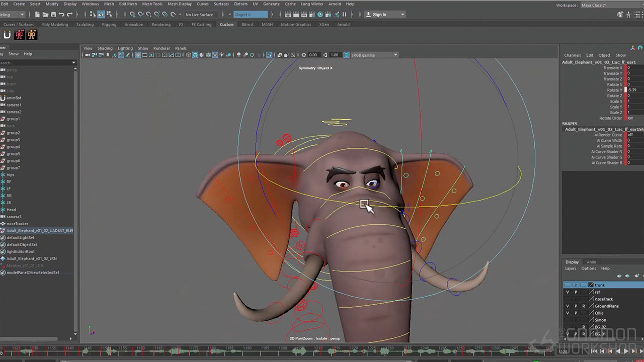Toggle visibility of ref layer

tap(568, 292)
